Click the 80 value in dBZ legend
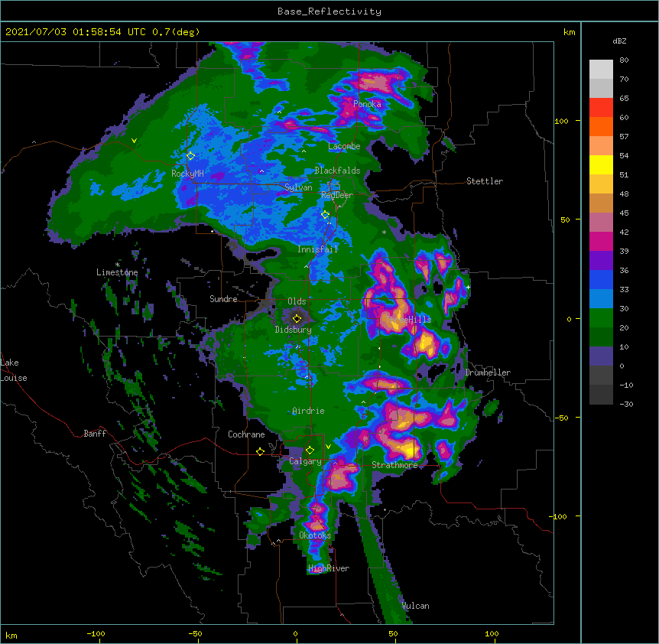 pos(624,60)
